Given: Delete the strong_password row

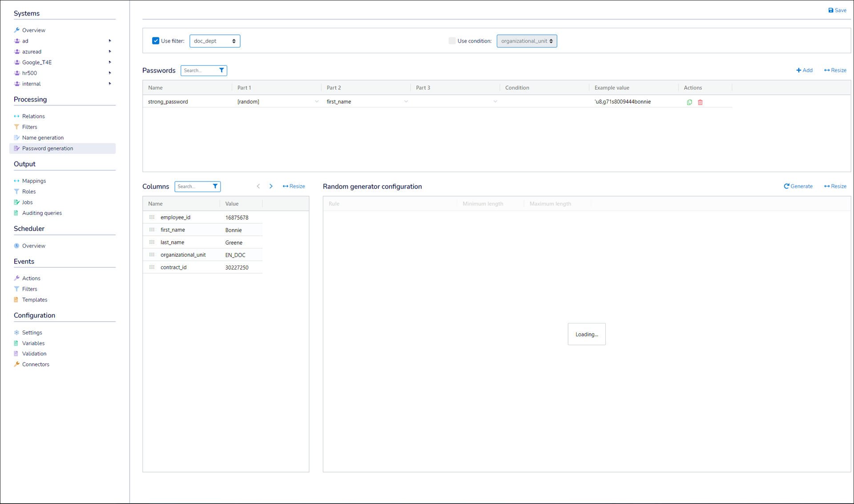Looking at the screenshot, I should tap(700, 102).
